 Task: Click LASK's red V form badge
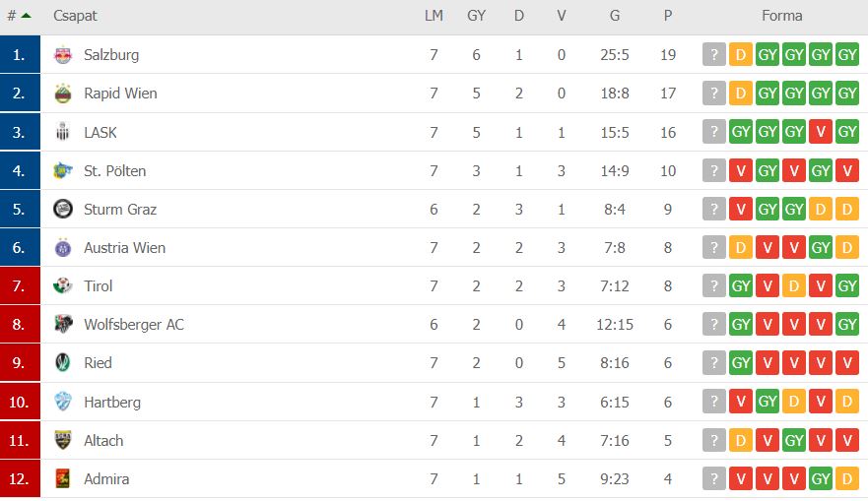click(x=821, y=132)
